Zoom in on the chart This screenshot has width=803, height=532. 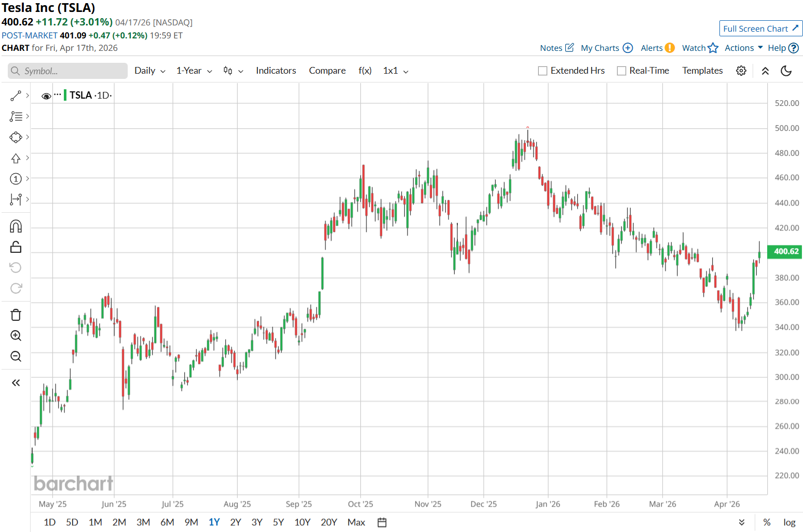(16, 336)
